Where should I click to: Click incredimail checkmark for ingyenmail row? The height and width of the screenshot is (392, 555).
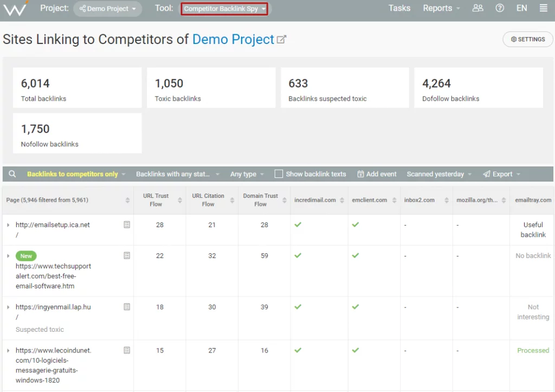click(x=298, y=307)
